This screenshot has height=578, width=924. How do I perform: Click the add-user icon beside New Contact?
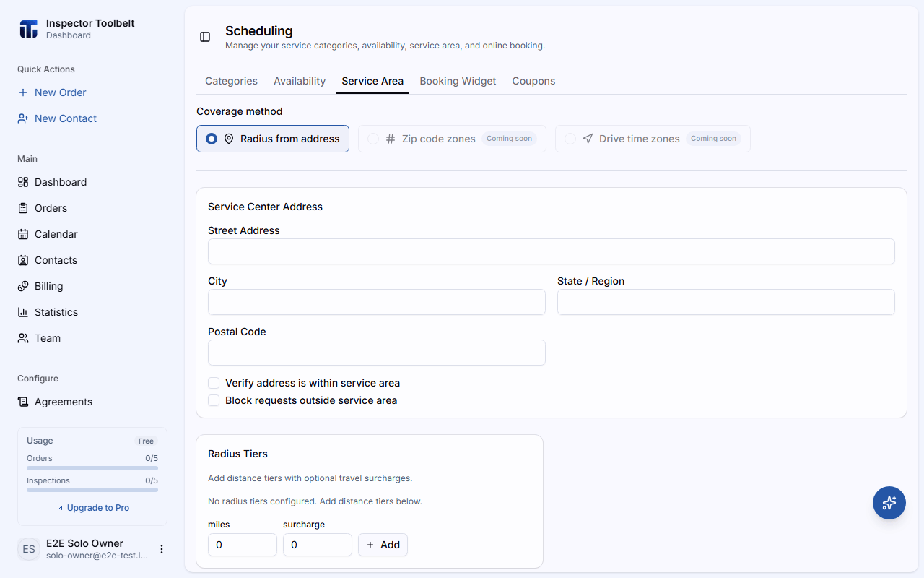(x=23, y=118)
